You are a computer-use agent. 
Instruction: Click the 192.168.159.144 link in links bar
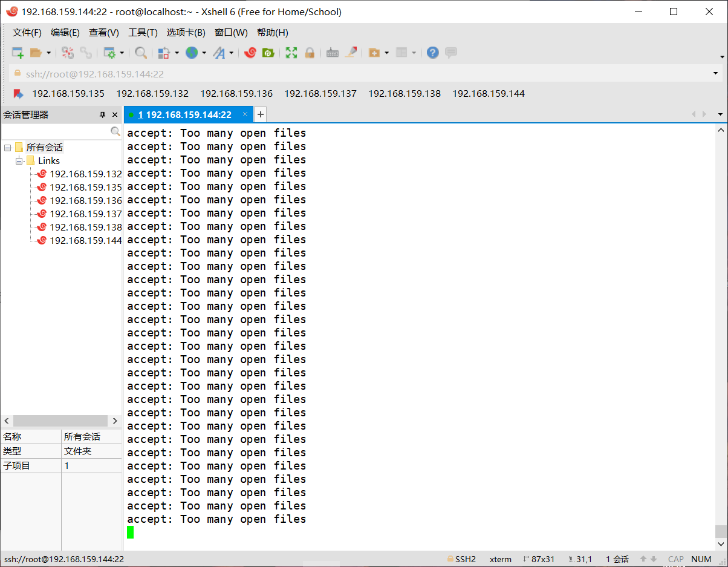tap(489, 94)
